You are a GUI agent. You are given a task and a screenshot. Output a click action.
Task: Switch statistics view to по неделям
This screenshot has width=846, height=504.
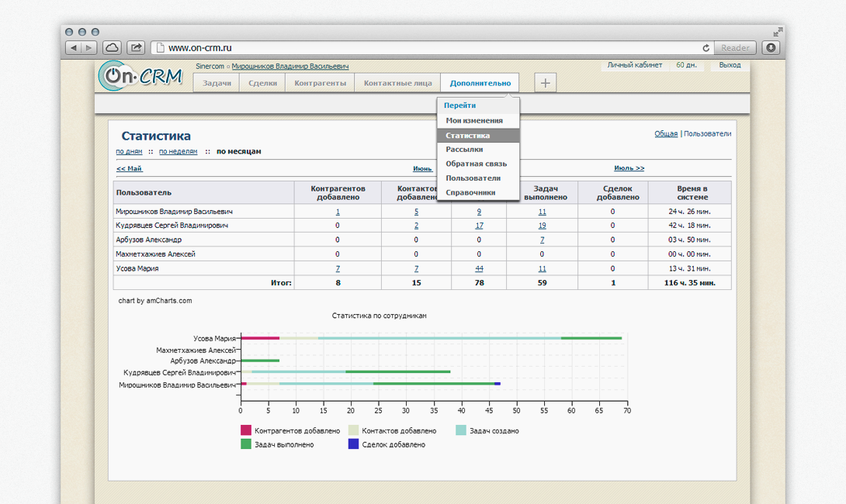(178, 151)
